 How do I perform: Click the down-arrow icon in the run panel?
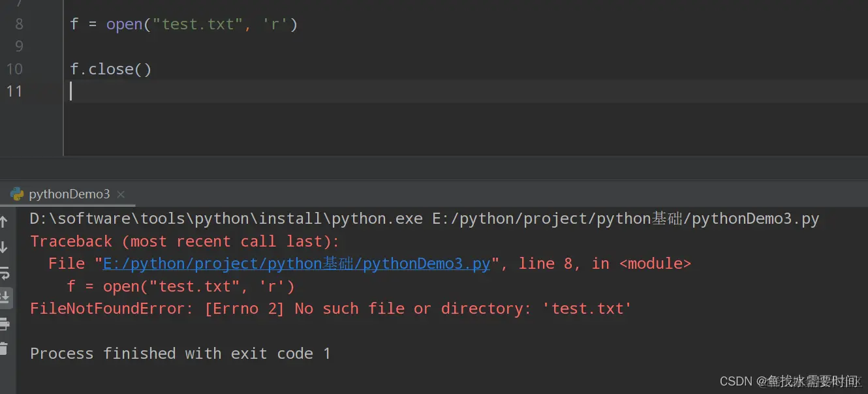pos(4,247)
